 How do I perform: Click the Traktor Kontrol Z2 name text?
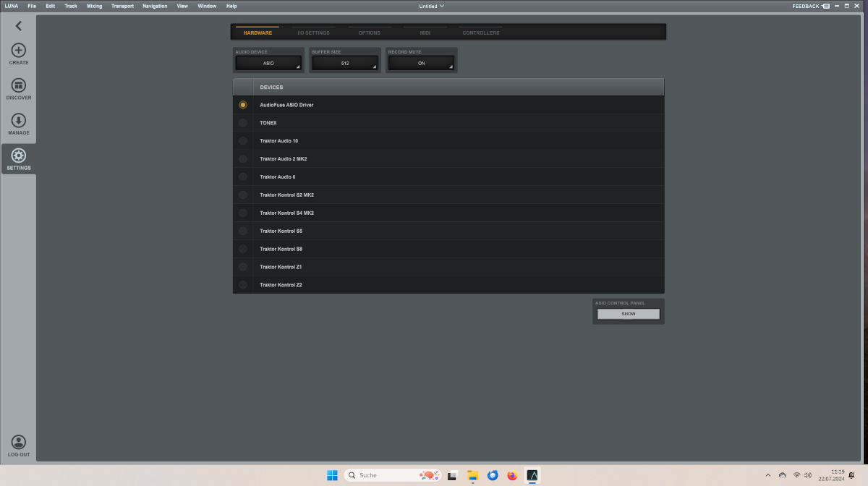281,285
